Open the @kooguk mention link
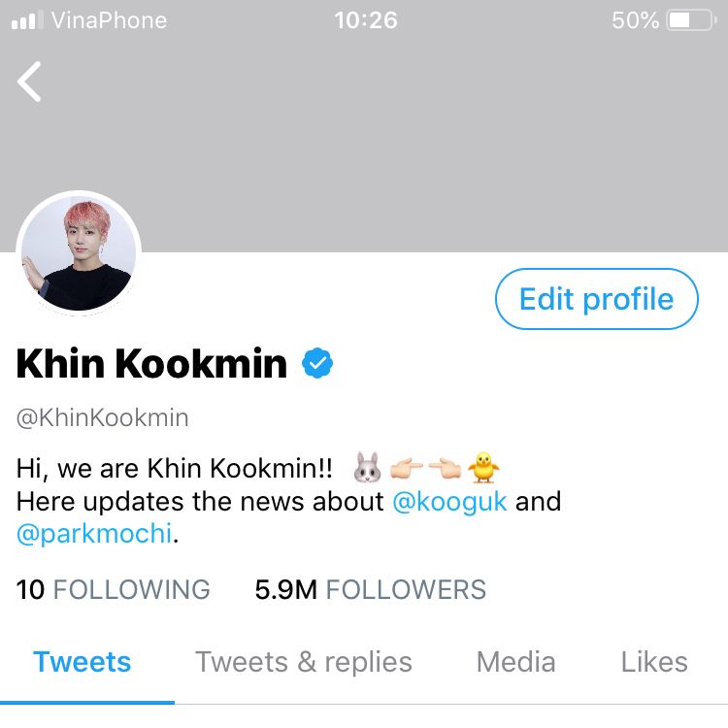The width and height of the screenshot is (728, 728). point(449,502)
